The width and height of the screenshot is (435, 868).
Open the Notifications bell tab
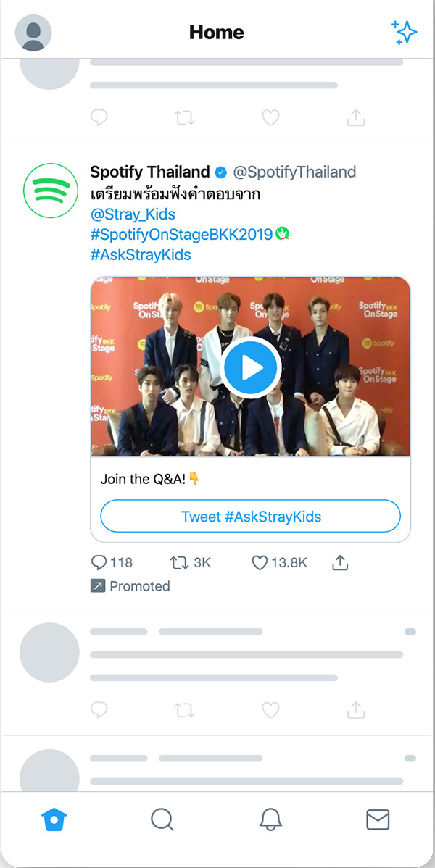(x=270, y=819)
